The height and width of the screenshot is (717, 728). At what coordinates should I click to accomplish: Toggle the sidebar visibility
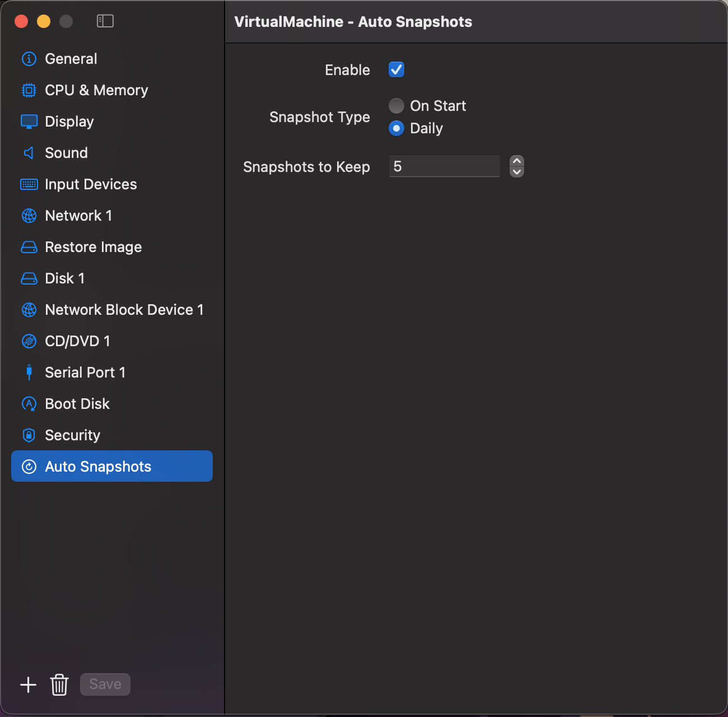point(105,21)
